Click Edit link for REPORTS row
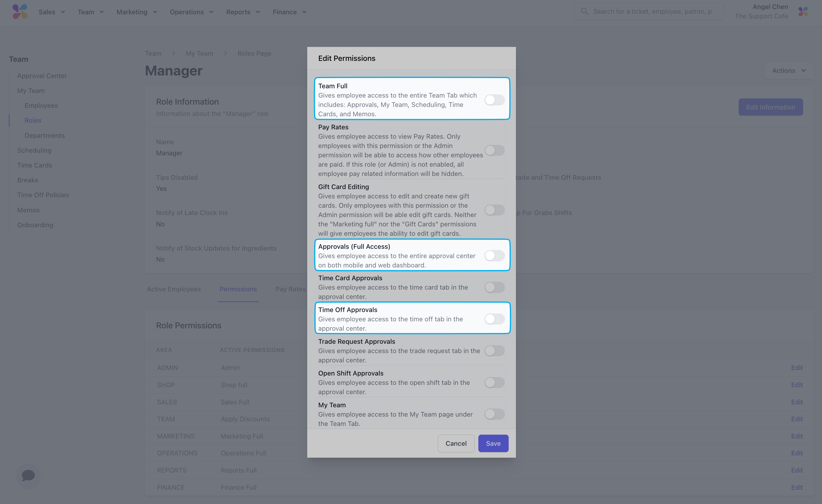Viewport: 822px width, 504px height. pyautogui.click(x=797, y=470)
